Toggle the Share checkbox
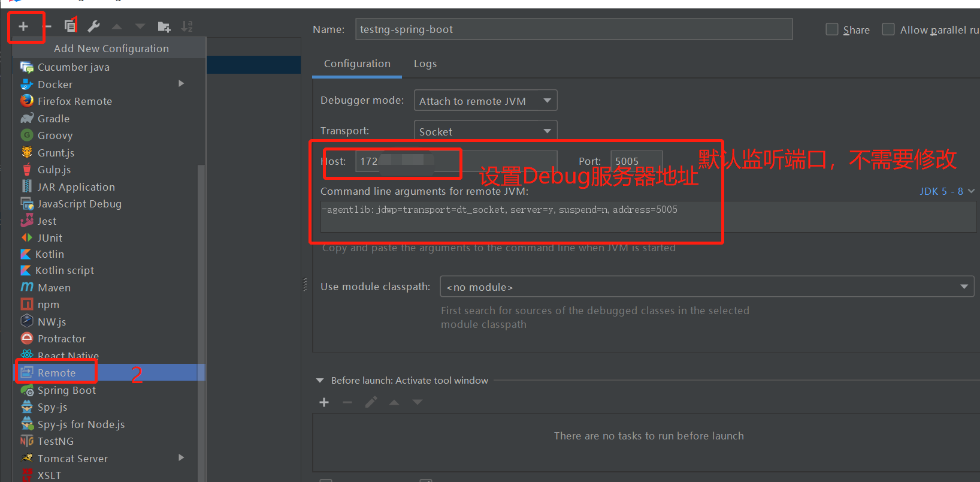This screenshot has width=980, height=482. click(x=831, y=29)
